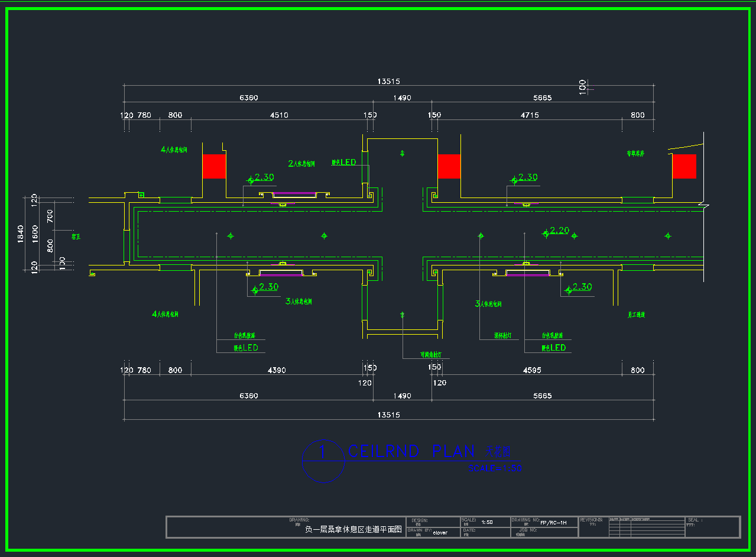Select the bottom 13515 overall dimension
Screen dimensions: 756x557
(388, 415)
